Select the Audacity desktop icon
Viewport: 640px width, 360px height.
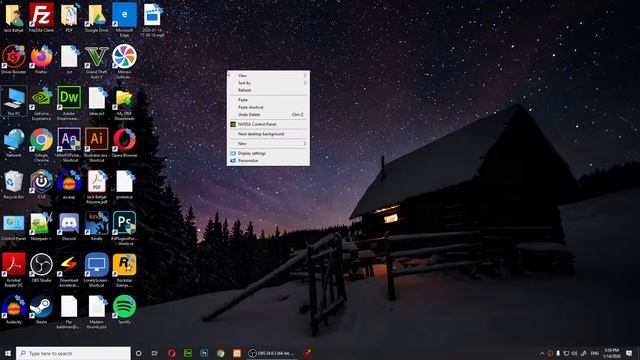tap(14, 309)
